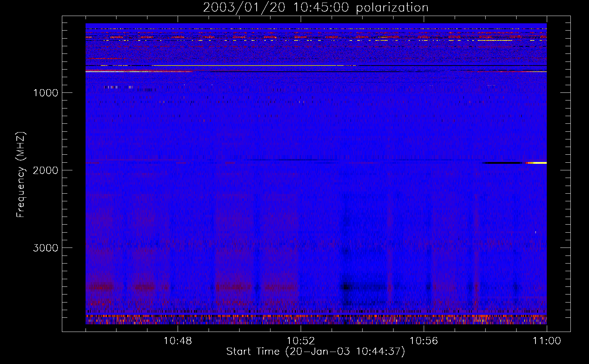589x364 pixels.
Task: Click the 3000 frequency axis label
Action: click(x=46, y=248)
